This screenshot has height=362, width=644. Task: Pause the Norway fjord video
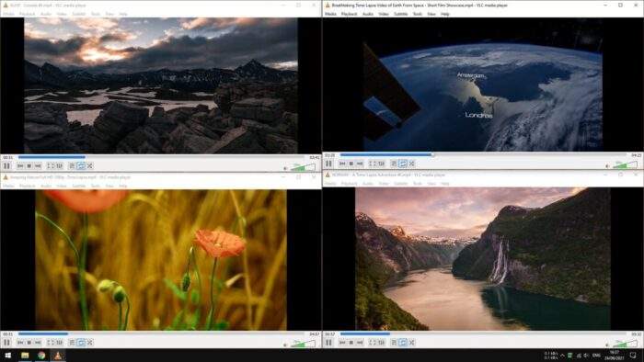[328, 343]
